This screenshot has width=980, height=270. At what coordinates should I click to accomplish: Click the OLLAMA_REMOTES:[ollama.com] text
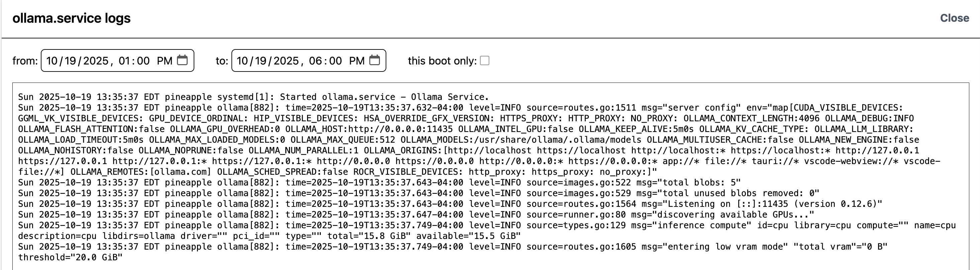[141, 172]
